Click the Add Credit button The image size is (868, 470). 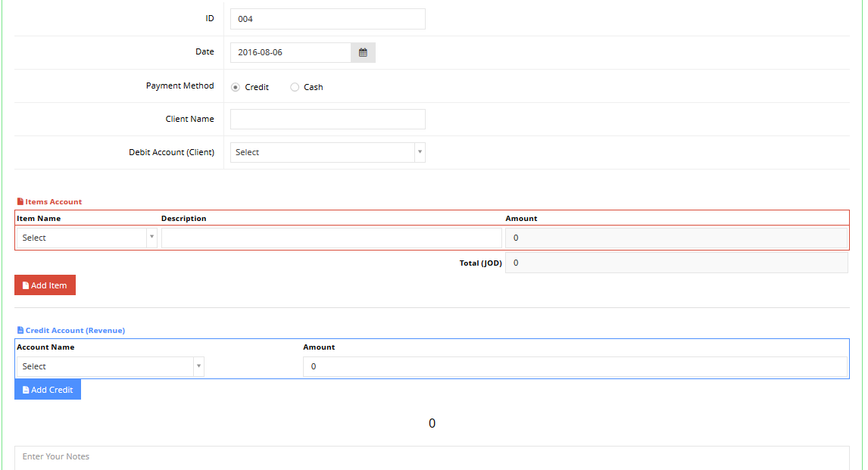[x=48, y=390]
